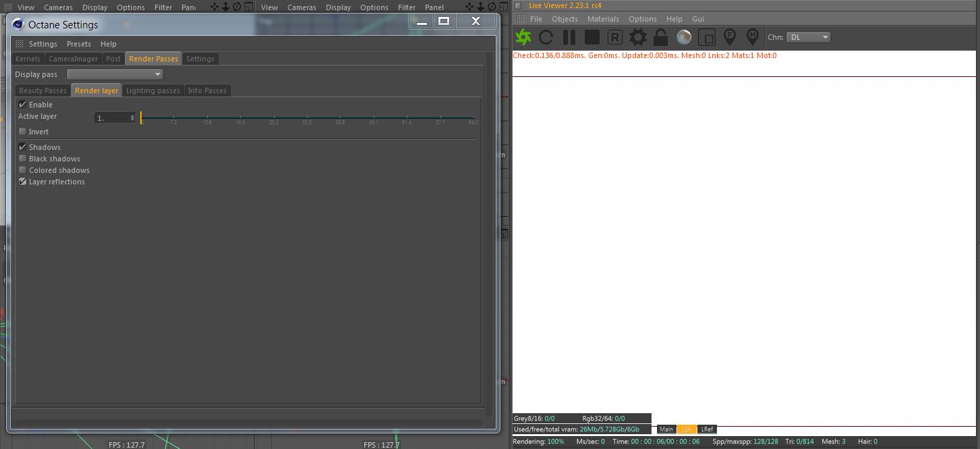Switch to the Kernels tab
Viewport: 980px width, 449px height.
pos(28,59)
